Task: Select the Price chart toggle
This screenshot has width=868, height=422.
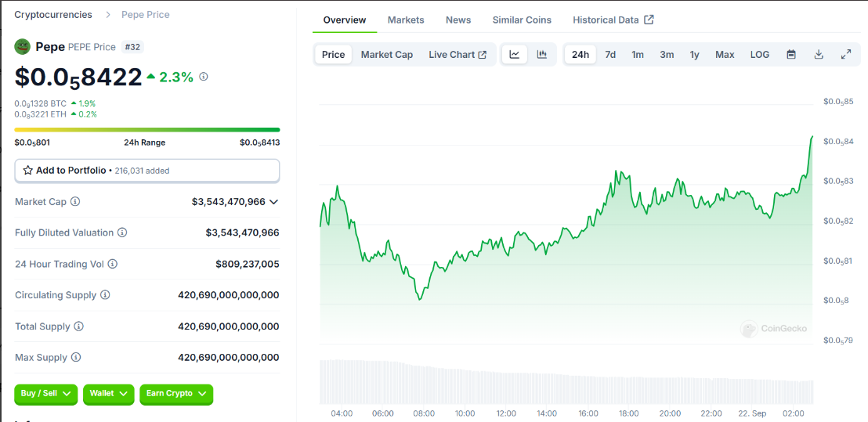Action: click(x=333, y=55)
